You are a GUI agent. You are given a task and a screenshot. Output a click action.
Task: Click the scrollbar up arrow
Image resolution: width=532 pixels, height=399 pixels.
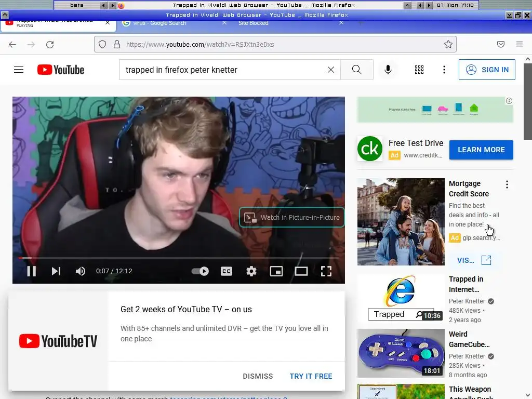pyautogui.click(x=528, y=59)
